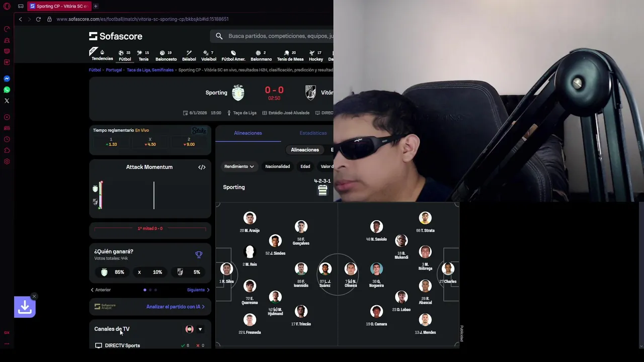Select the odds 1 at 1.33

(111, 142)
